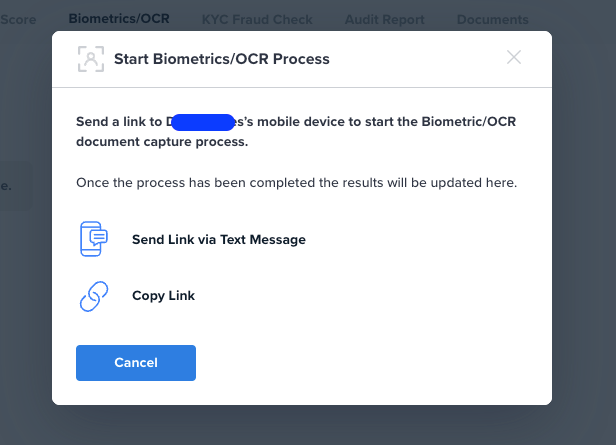Viewport: 616px width, 445px height.
Task: Select the Copy Link option
Action: click(163, 296)
